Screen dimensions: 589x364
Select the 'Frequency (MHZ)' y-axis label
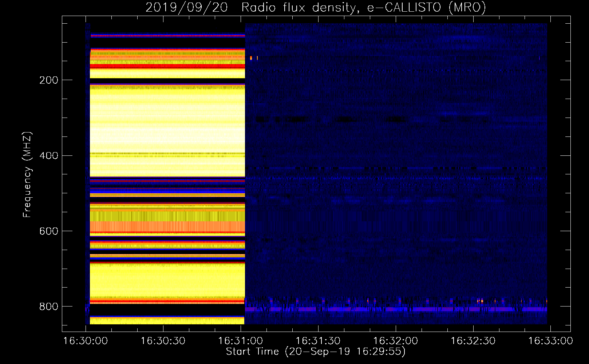[x=27, y=174]
